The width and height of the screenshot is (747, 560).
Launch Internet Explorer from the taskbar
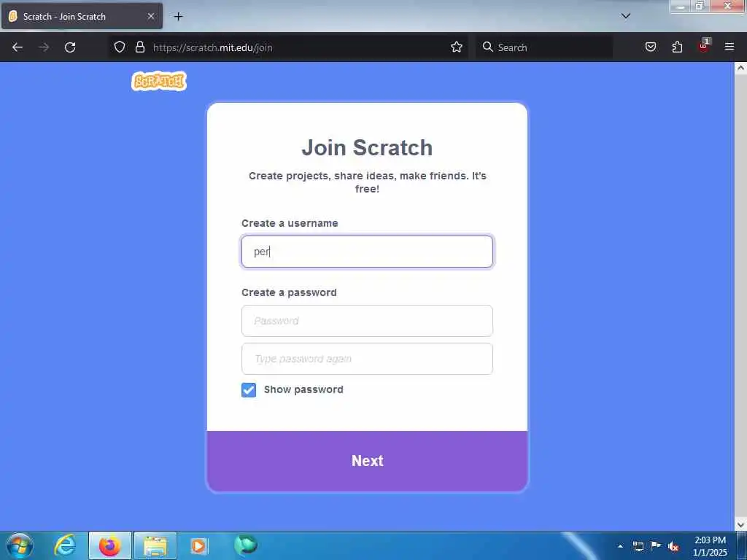[x=65, y=545]
